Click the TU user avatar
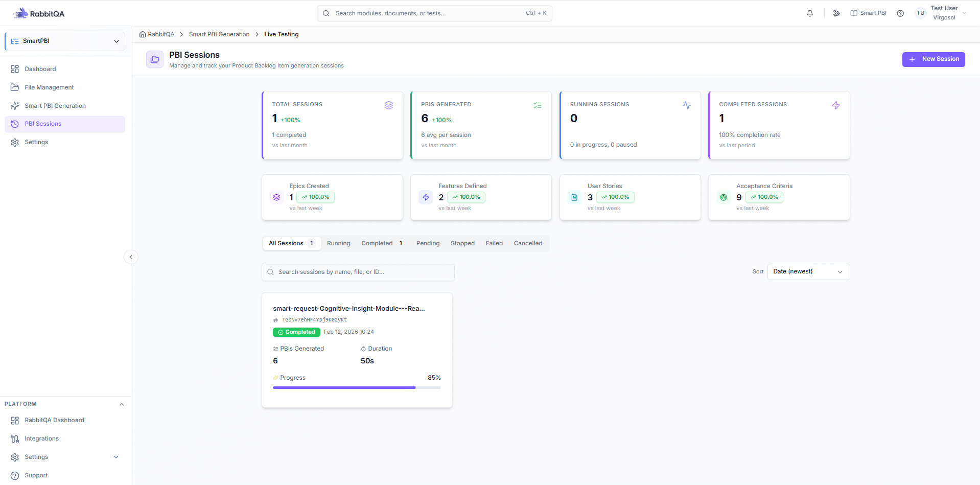The image size is (980, 485). click(x=921, y=13)
